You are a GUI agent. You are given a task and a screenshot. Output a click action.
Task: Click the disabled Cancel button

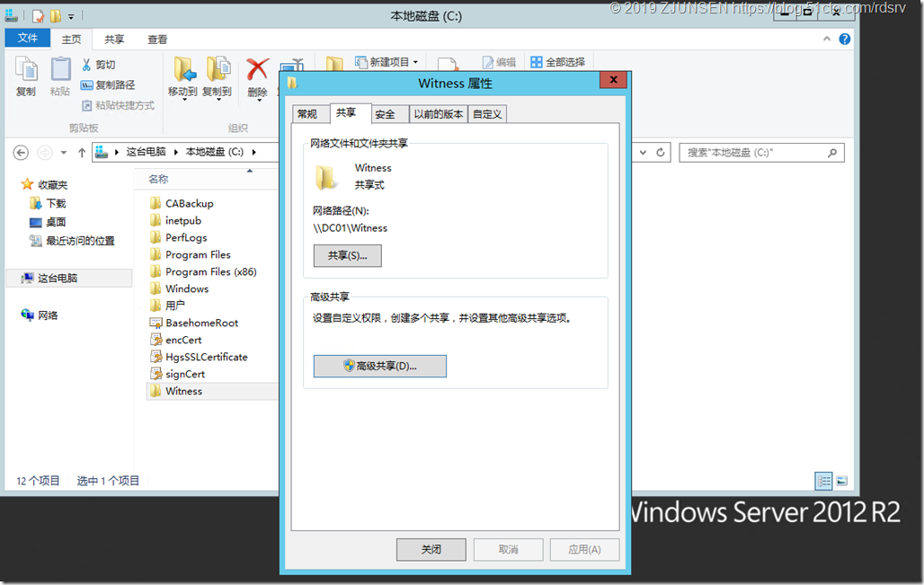pos(508,550)
